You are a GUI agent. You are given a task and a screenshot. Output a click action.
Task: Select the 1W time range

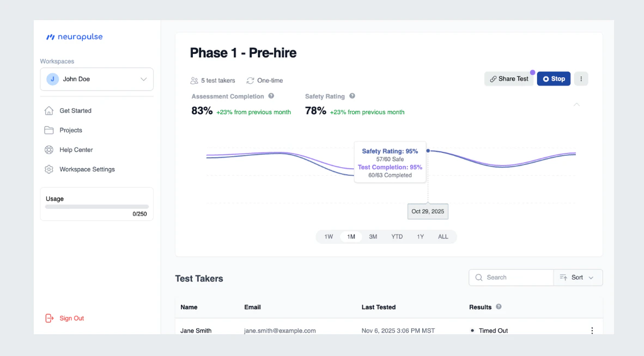tap(329, 237)
